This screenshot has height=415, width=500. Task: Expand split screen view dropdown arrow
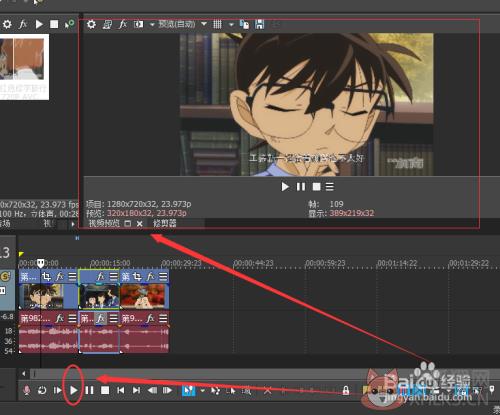click(152, 25)
